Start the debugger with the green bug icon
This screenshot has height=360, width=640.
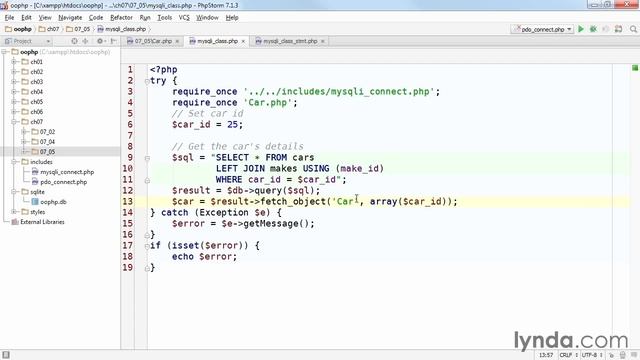click(593, 29)
